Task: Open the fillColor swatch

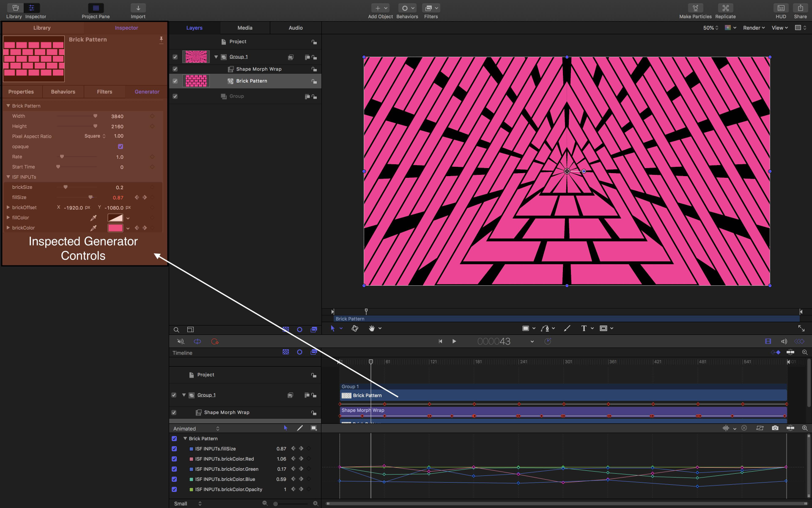Action: 115,218
